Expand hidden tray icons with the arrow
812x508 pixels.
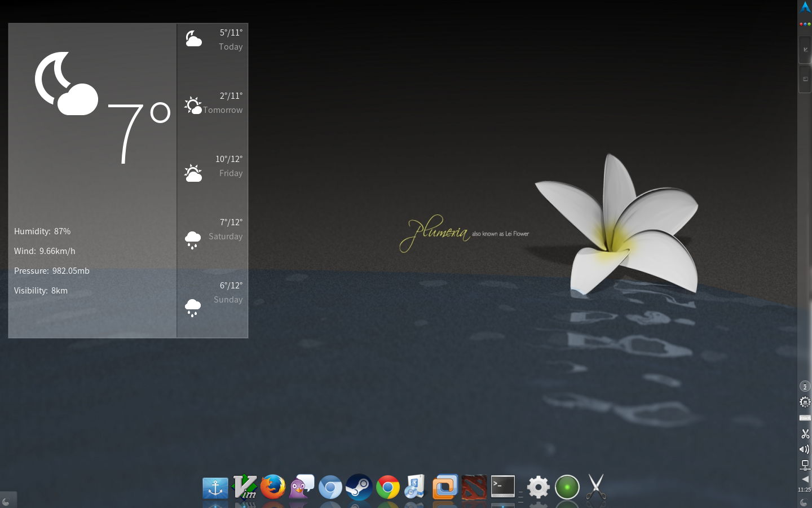(x=805, y=479)
